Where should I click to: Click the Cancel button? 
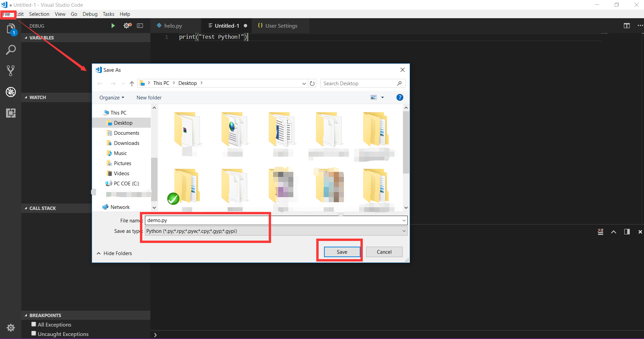pos(384,252)
